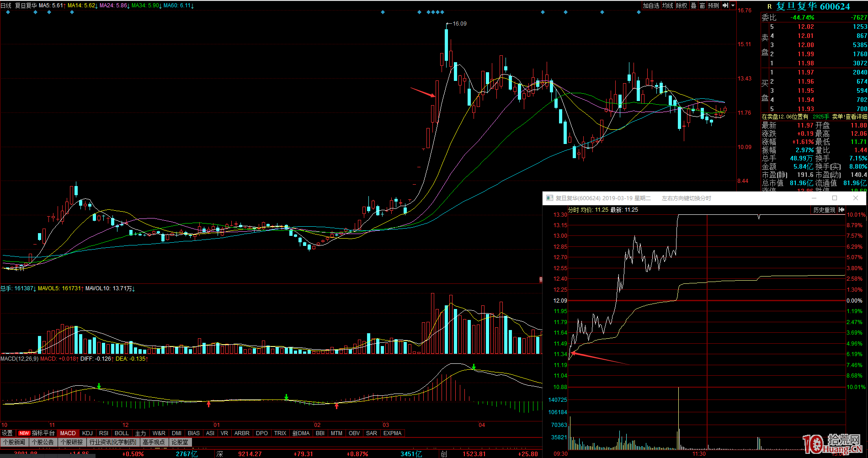The image size is (868, 458).
Task: Click the 分时 label in intraday window
Action: pos(573,210)
